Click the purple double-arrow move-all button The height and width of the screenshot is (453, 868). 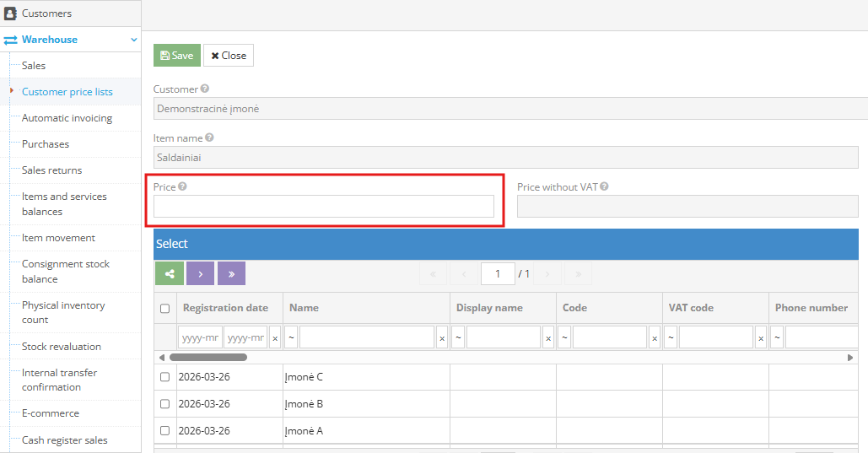tap(231, 273)
